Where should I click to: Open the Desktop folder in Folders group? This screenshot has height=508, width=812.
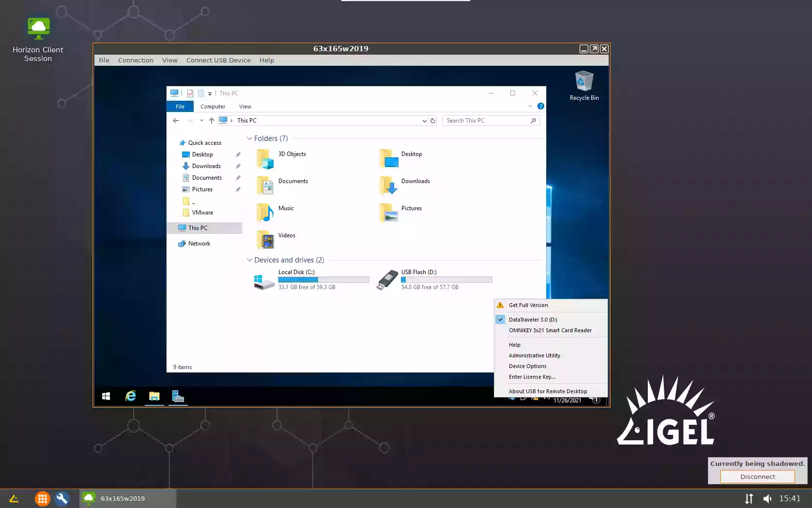click(400, 158)
